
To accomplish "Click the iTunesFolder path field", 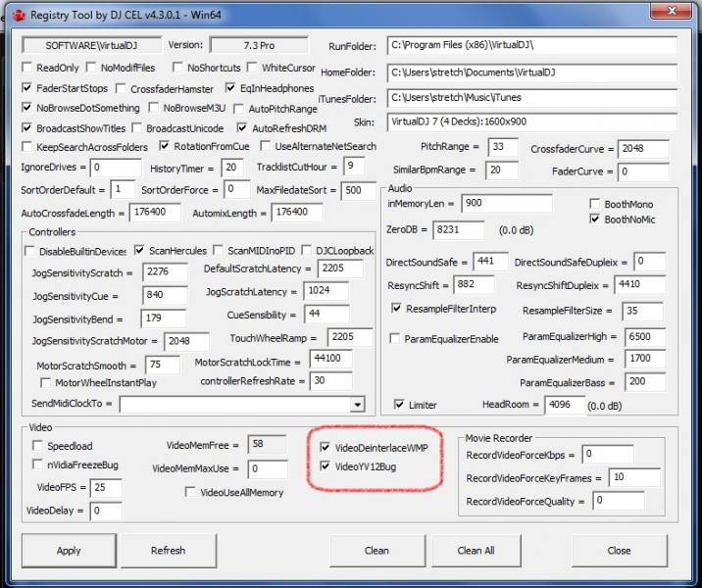I will tap(531, 98).
